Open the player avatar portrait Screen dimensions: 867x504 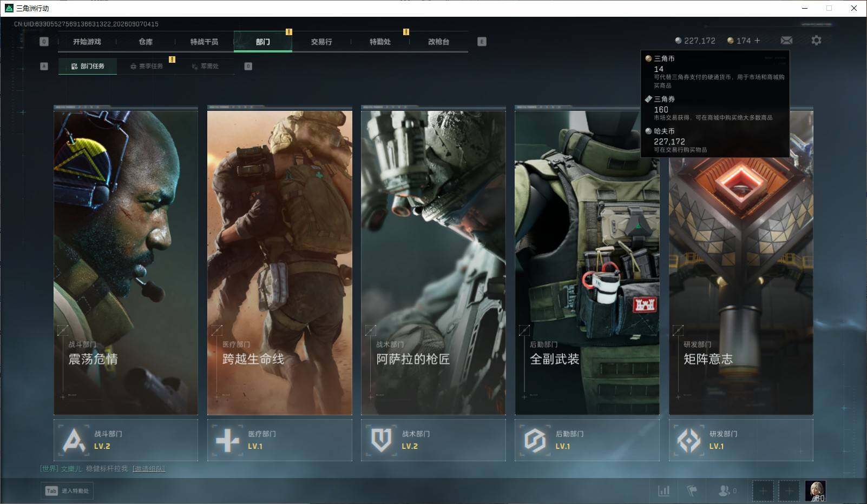click(815, 491)
